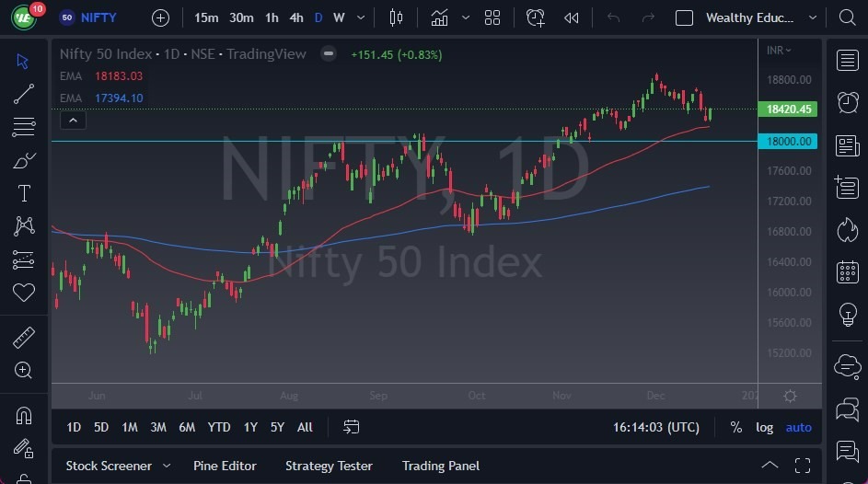
Task: Expand the timeframe interval dropdown
Action: (361, 17)
